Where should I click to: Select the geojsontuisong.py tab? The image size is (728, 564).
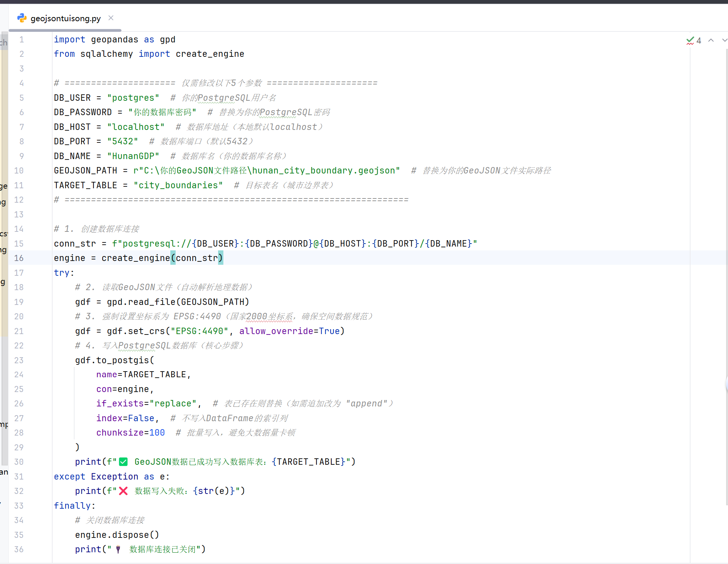coord(64,18)
